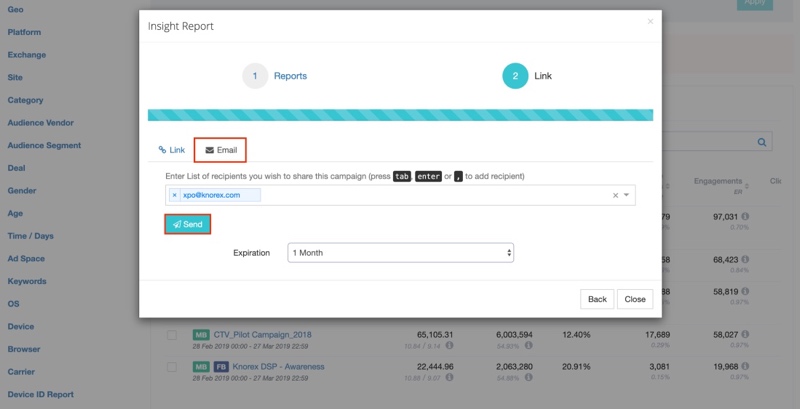Tick the Knorex DSP - Awareness checkbox

tap(172, 367)
